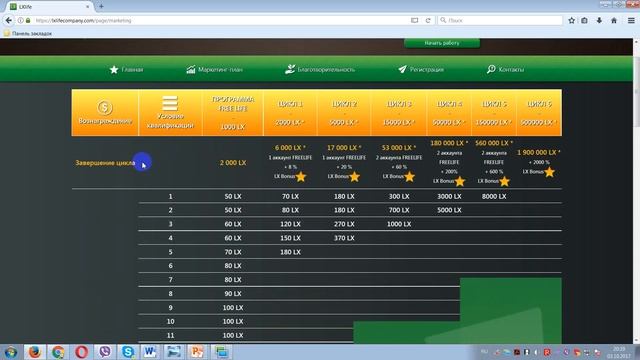This screenshot has height=360, width=640.
Task: Open Skype from the taskbar
Action: point(128,352)
